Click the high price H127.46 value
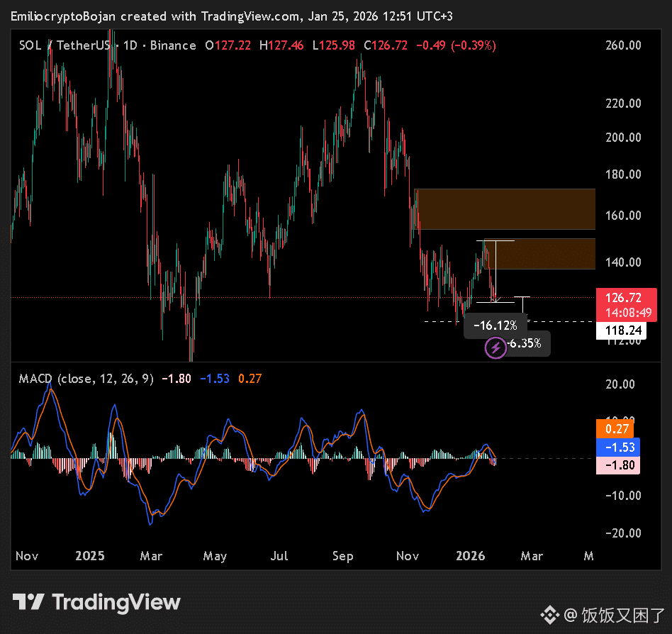 pos(281,45)
